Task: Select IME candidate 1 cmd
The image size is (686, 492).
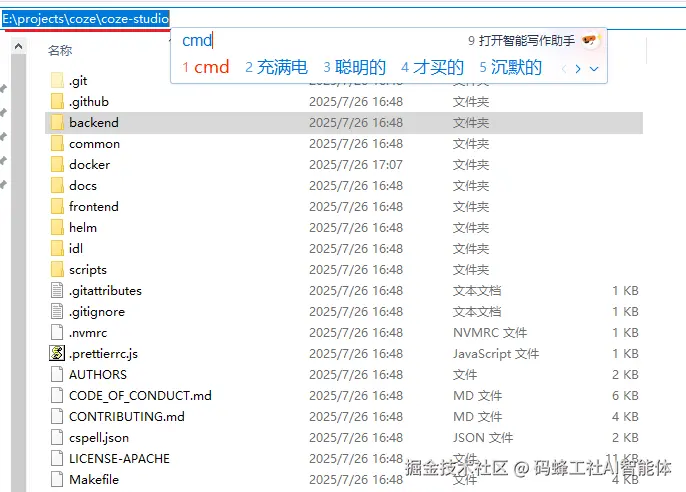Action: pos(206,67)
